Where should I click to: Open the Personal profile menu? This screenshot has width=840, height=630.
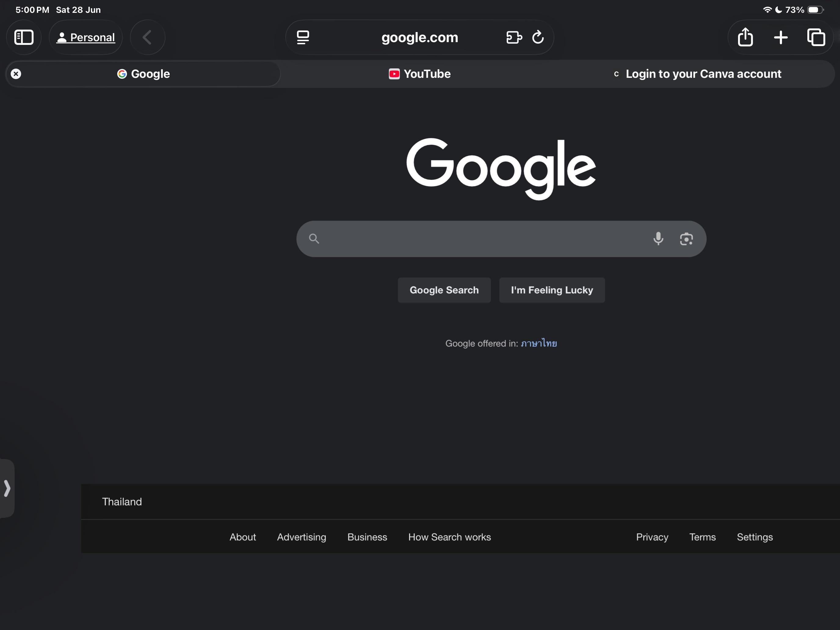click(86, 37)
